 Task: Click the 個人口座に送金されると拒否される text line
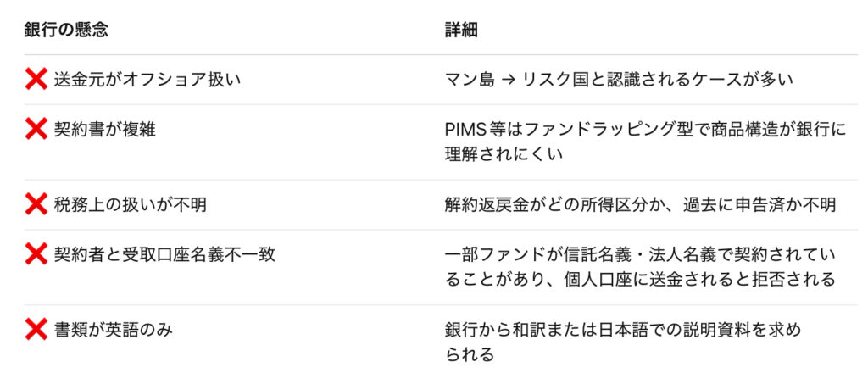click(x=640, y=279)
